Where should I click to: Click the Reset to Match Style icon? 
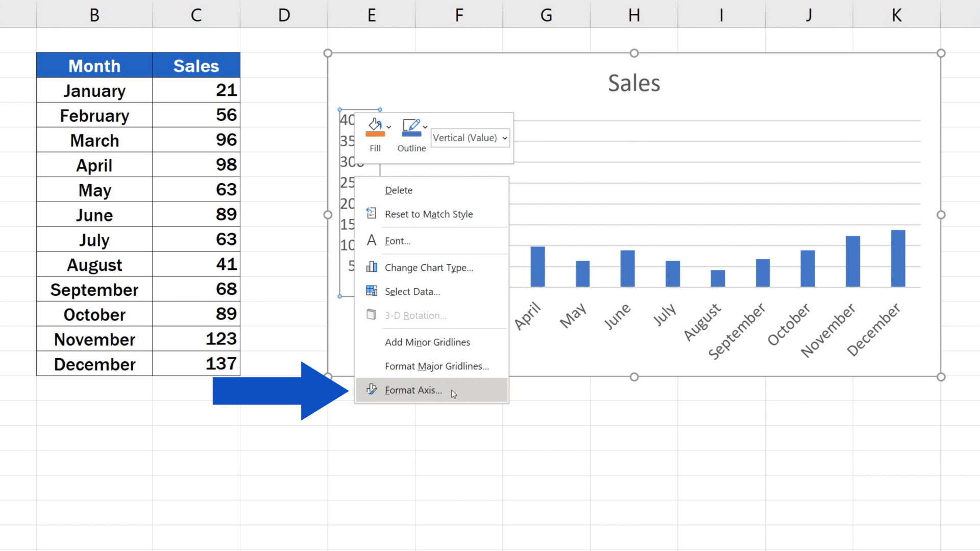pyautogui.click(x=372, y=214)
